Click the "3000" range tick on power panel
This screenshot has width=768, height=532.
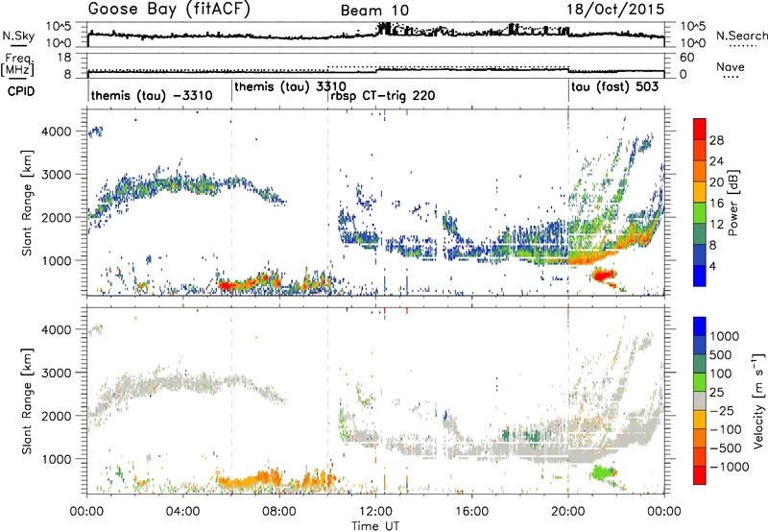(x=57, y=175)
